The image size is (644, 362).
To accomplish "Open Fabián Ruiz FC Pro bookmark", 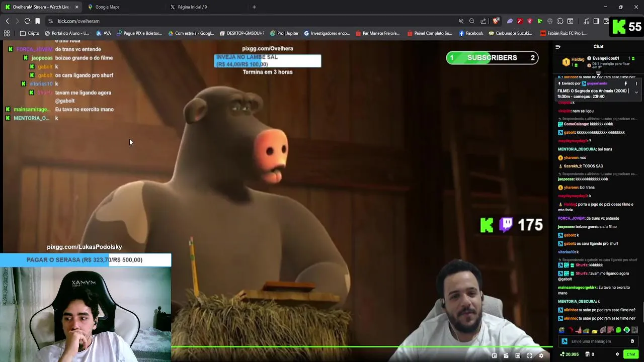I will [x=563, y=33].
